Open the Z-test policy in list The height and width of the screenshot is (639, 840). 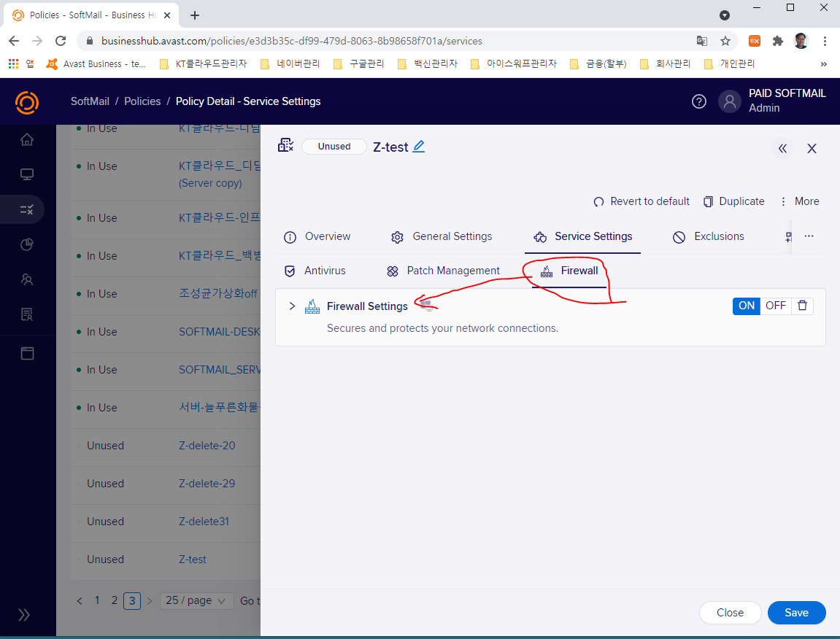[193, 559]
